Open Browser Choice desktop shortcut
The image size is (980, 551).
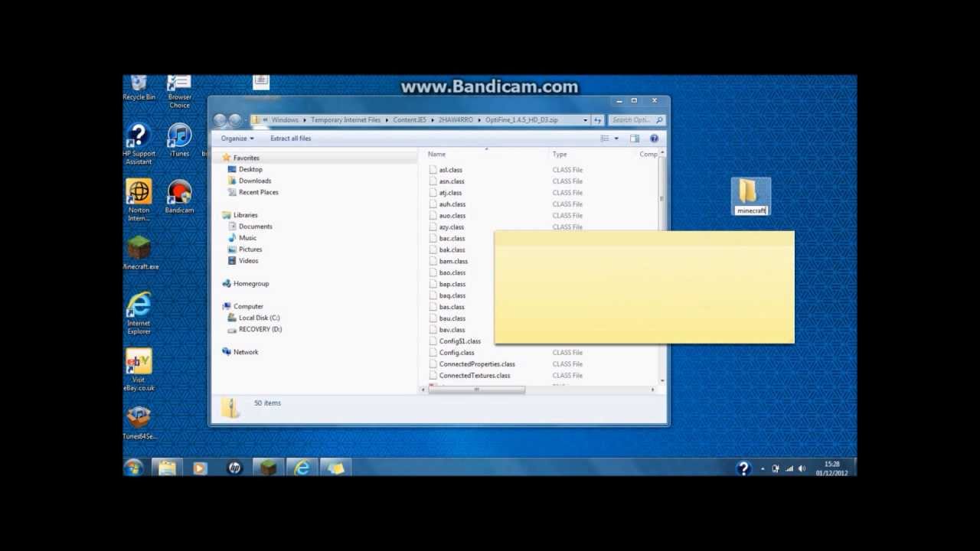click(x=179, y=90)
